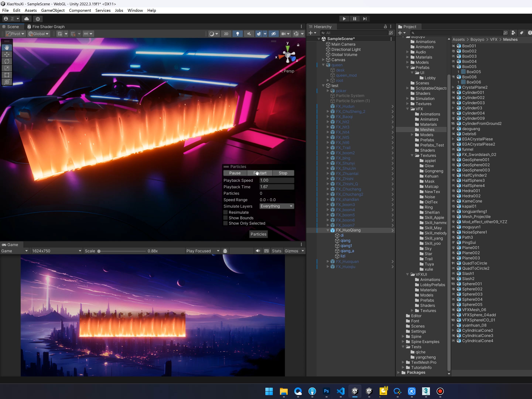
Task: Select the Hand tool for panning
Action: pos(7,47)
